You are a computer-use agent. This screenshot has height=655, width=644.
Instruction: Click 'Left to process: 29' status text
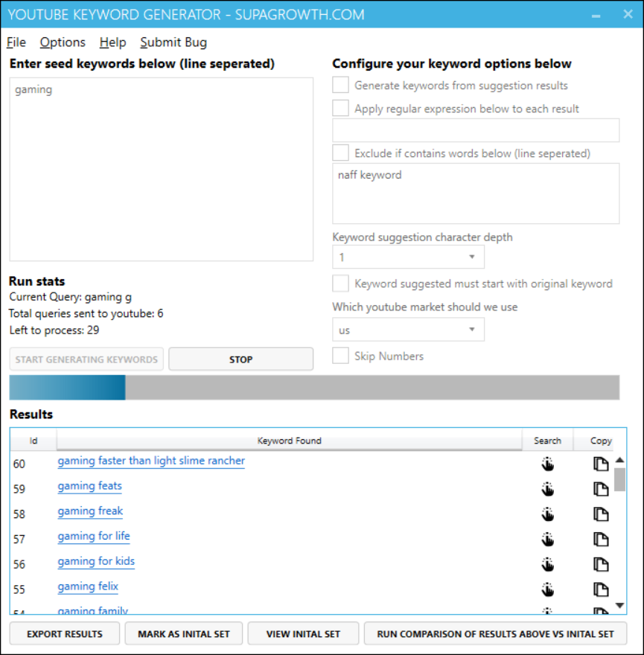pos(54,330)
